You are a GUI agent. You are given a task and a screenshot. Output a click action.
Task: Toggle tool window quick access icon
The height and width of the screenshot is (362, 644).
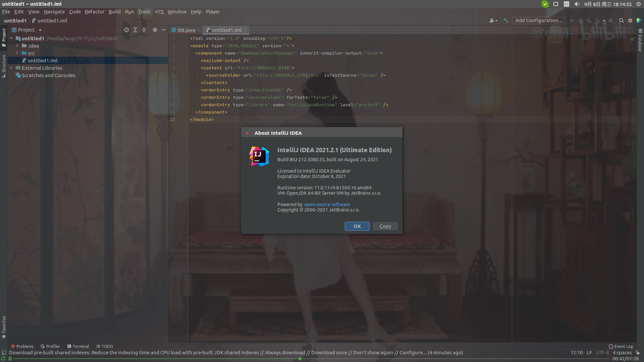pos(4,353)
